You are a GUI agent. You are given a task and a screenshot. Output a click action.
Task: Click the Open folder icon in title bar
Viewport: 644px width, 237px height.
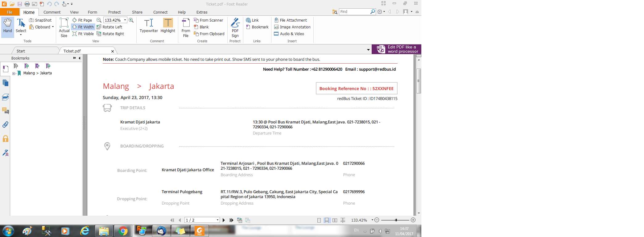12,4
